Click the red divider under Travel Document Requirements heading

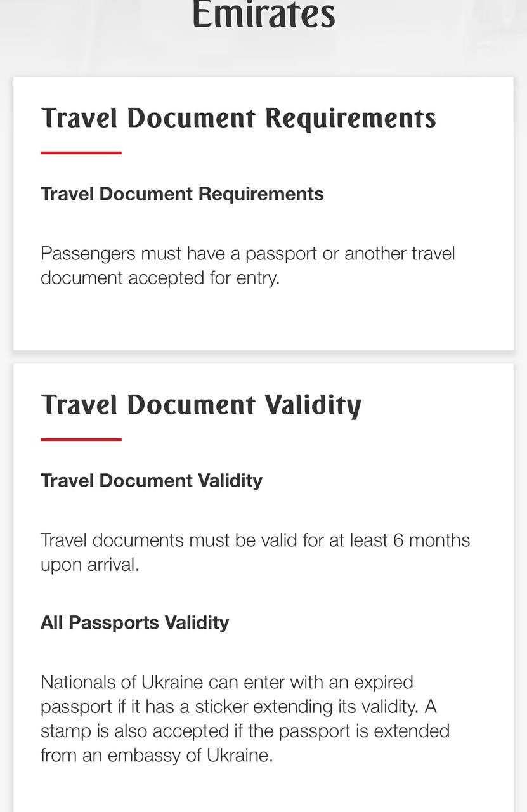tap(81, 152)
